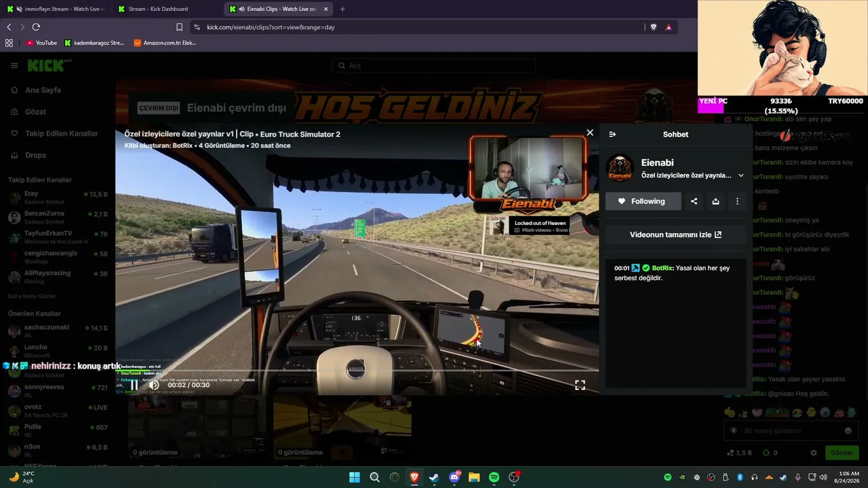Open Videonun tamamını izle link
Image resolution: width=868 pixels, height=488 pixels.
(x=675, y=235)
